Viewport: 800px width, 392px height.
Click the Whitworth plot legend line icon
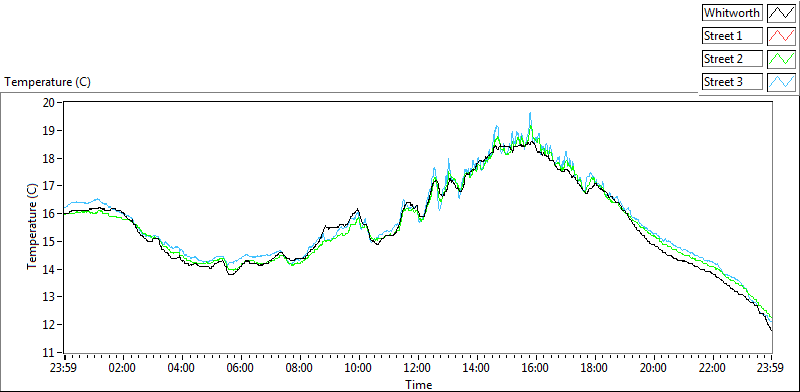pos(781,13)
